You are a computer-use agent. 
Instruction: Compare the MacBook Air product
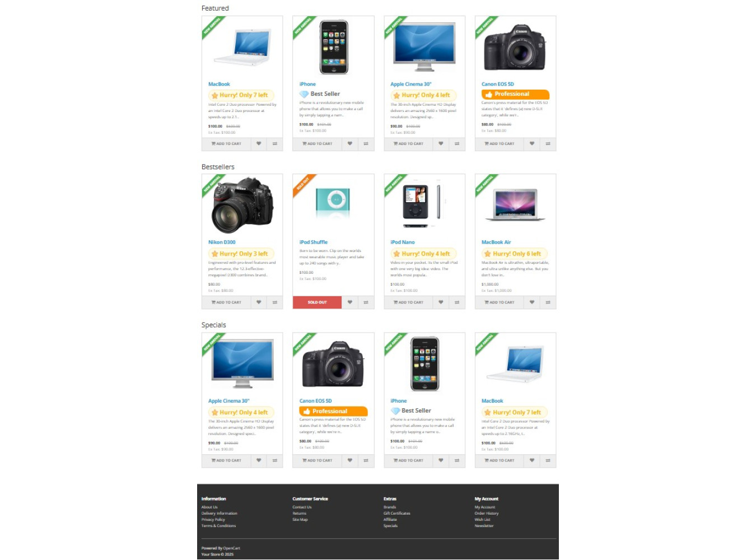tap(548, 302)
